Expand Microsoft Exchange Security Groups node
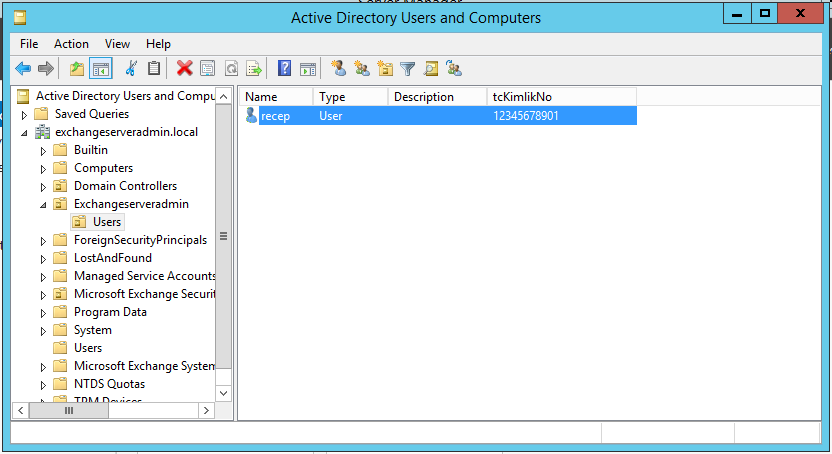This screenshot has height=454, width=832. point(43,295)
